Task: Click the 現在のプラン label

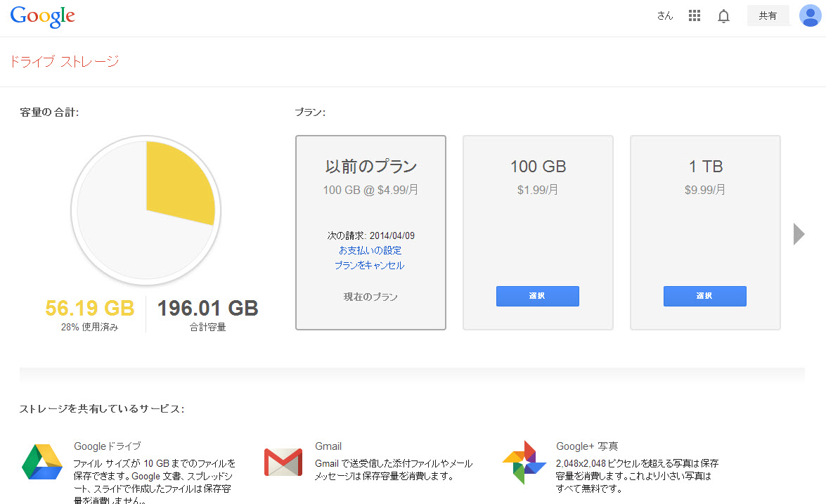Action: (x=371, y=297)
